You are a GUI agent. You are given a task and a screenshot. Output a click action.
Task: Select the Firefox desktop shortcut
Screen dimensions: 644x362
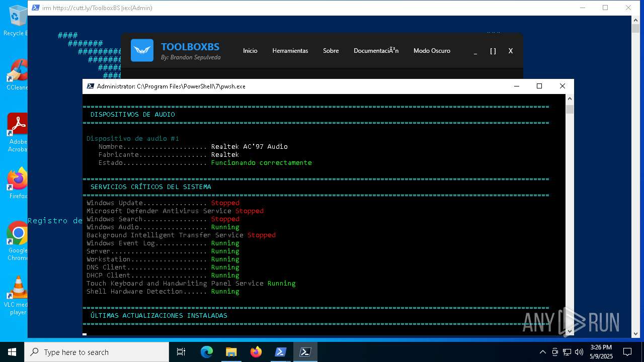click(x=18, y=183)
